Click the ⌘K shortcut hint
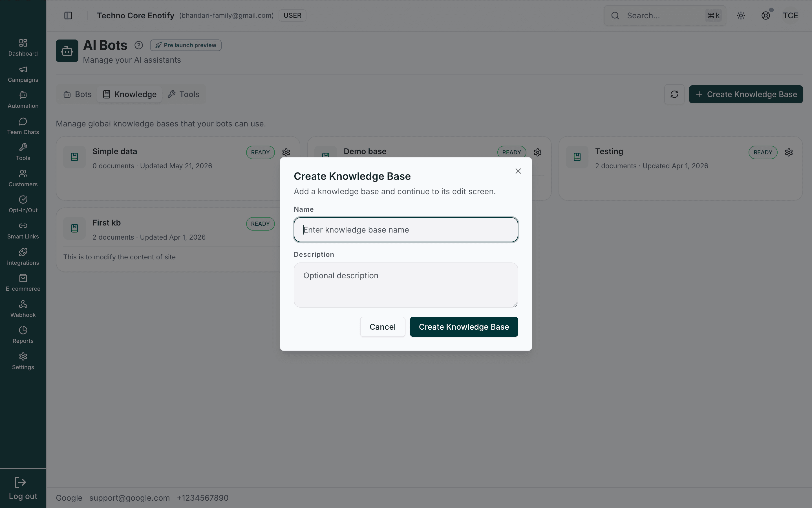The width and height of the screenshot is (812, 508). click(713, 16)
